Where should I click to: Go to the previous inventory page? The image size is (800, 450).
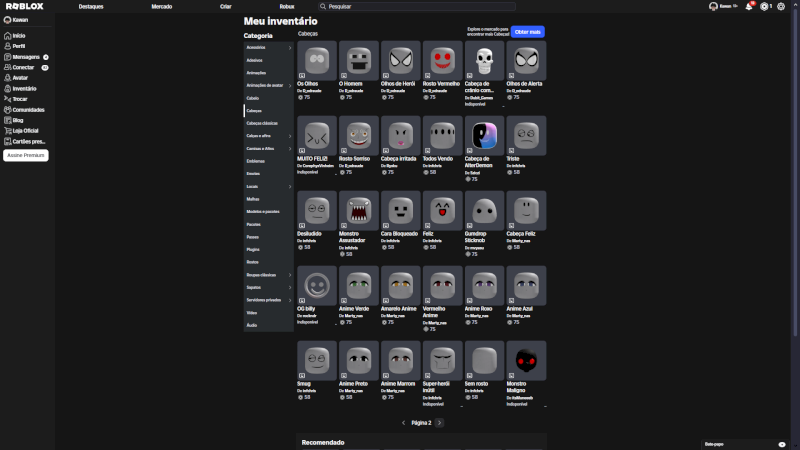point(404,423)
